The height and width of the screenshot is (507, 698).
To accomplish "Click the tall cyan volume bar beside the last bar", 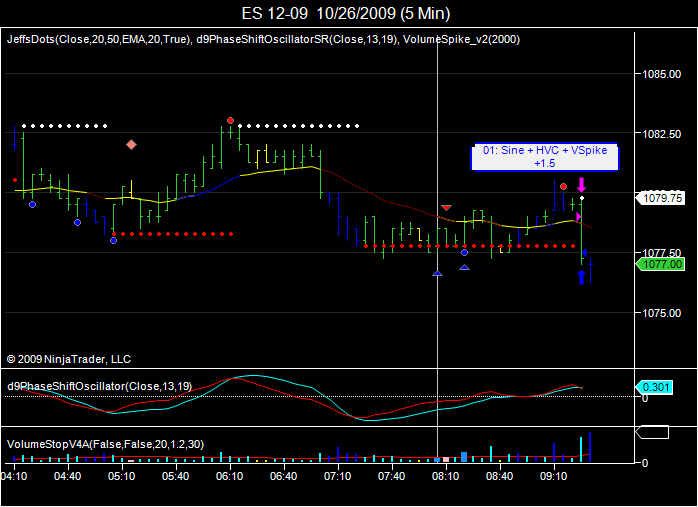I will pos(581,450).
